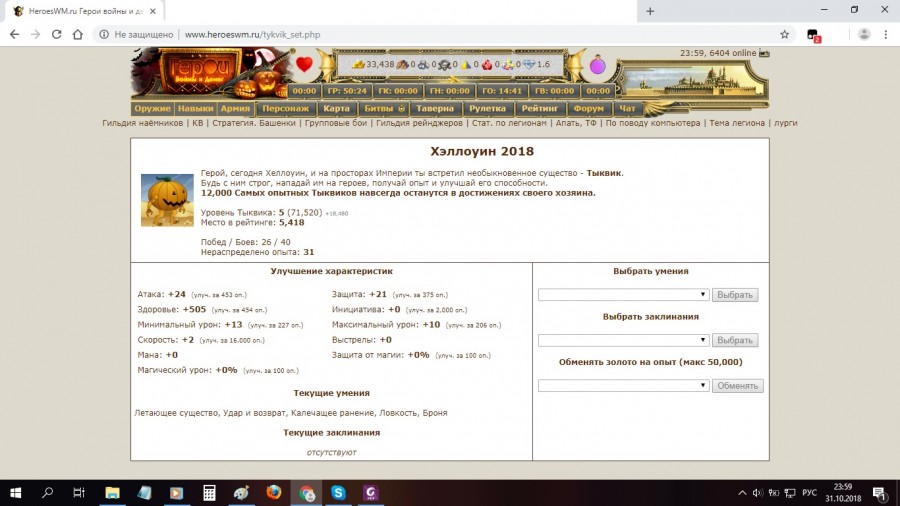Open the Таверна menu item
The width and height of the screenshot is (900, 506).
tap(435, 108)
